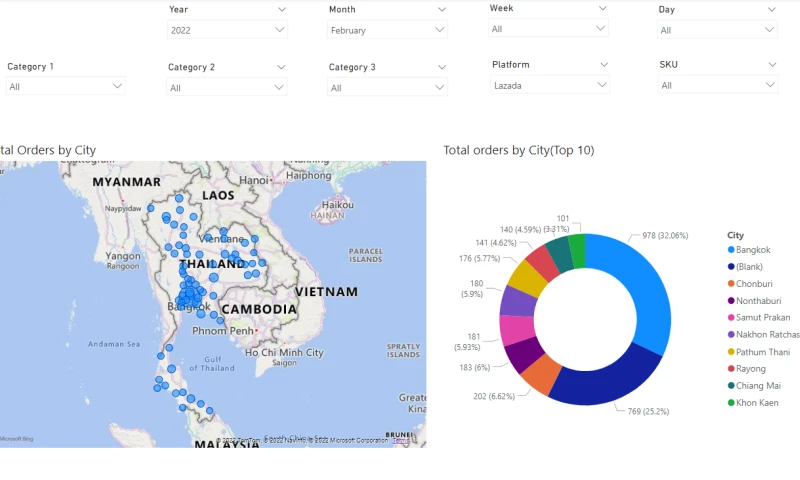Click the Microsoft Bing logo on map
The width and height of the screenshot is (800, 480).
click(16, 439)
